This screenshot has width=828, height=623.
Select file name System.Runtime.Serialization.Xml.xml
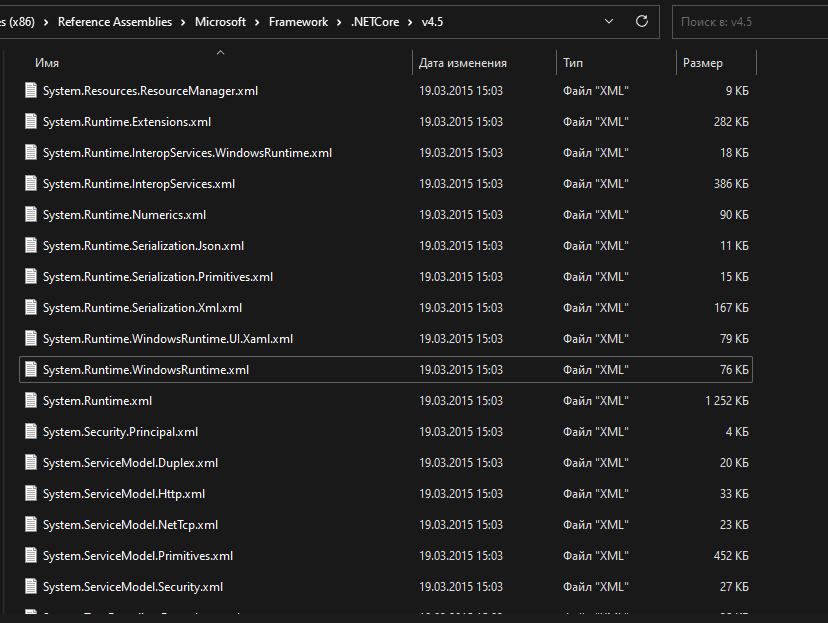click(x=143, y=308)
